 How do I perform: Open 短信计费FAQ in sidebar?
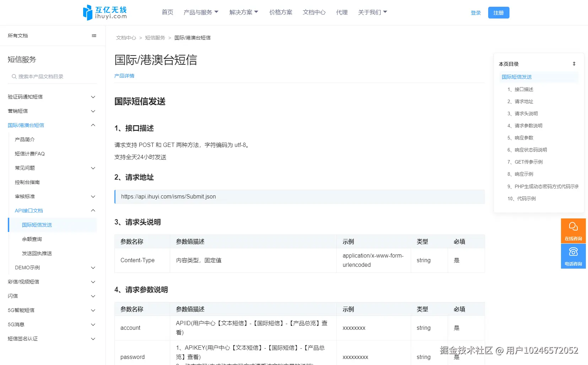(30, 154)
